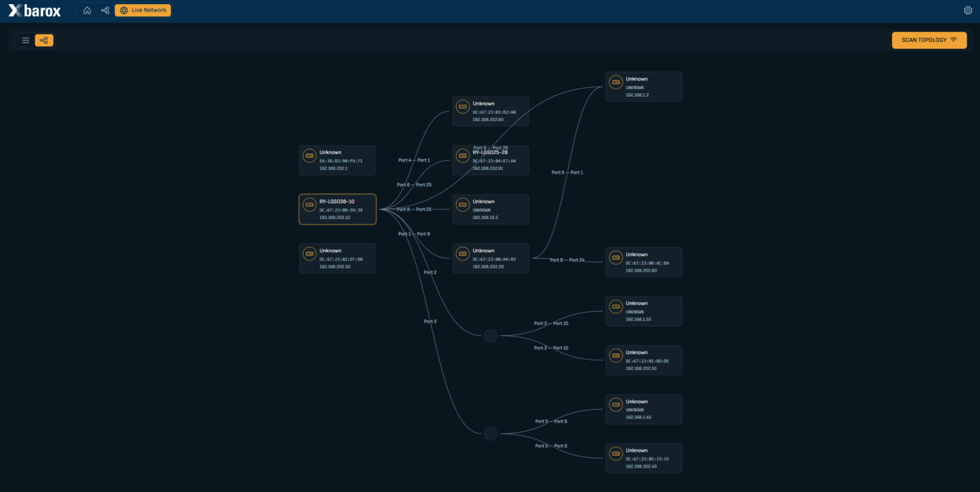This screenshot has height=492, width=980.
Task: Click switch icon of node 192.168.202.60
Action: (x=463, y=107)
